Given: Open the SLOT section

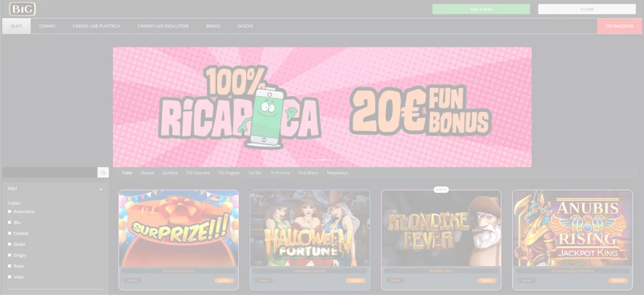Looking at the screenshot, I should (x=17, y=26).
